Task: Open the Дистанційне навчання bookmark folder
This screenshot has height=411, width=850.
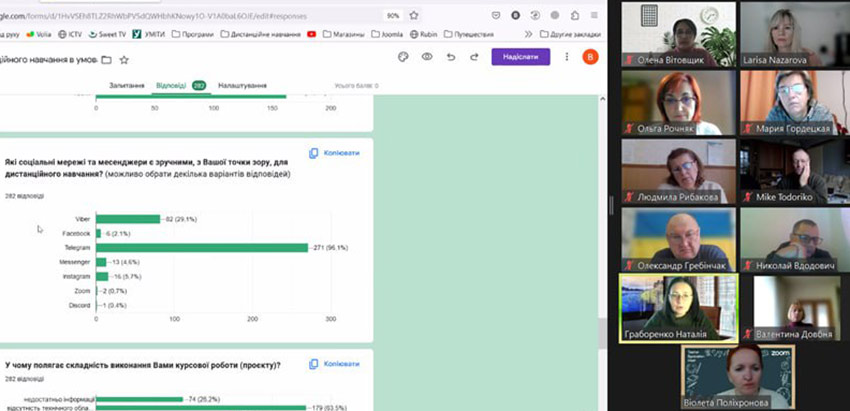Action: pyautogui.click(x=263, y=33)
